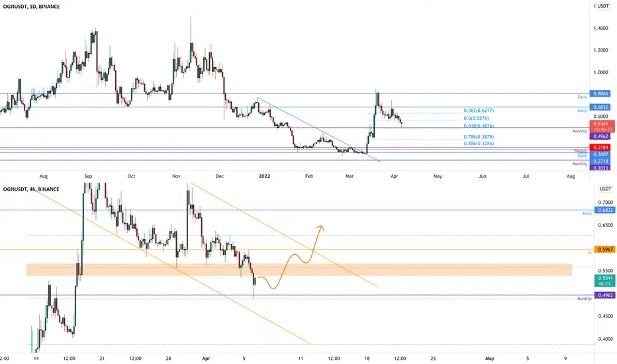Image resolution: width=617 pixels, height=364 pixels.
Task: Click the blue 0.2718 price tag
Action: pos(600,161)
